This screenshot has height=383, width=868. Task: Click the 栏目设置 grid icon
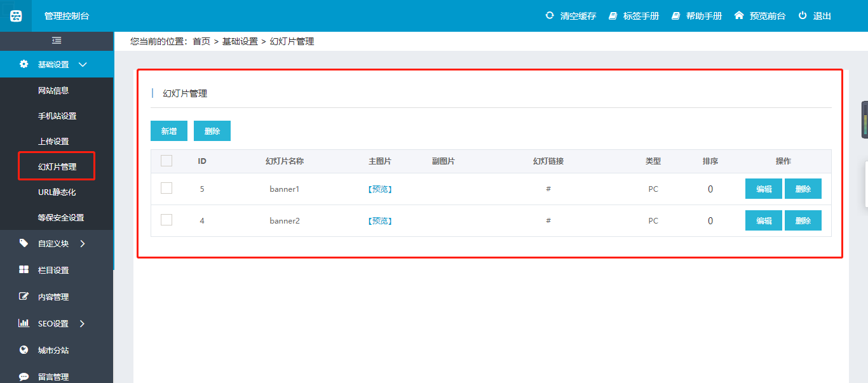pyautogui.click(x=24, y=270)
